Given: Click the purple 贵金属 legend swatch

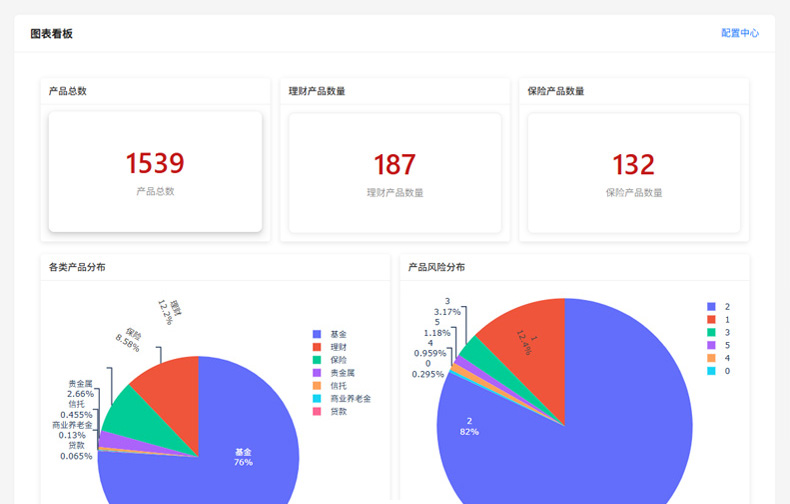Looking at the screenshot, I should 317,373.
